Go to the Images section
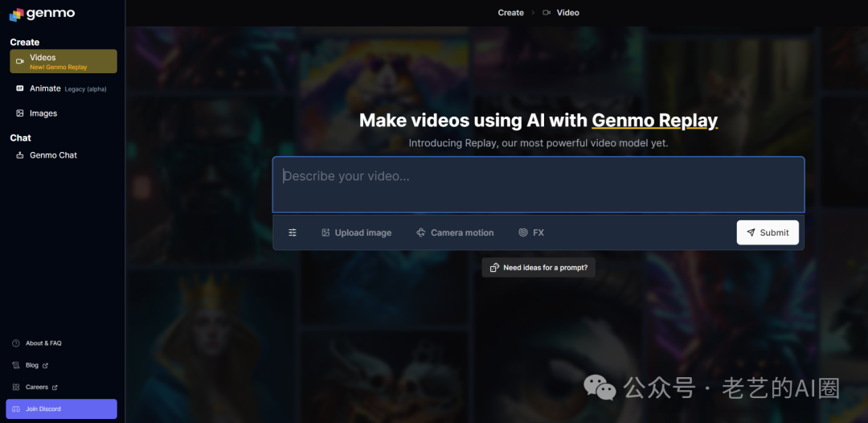 click(63, 113)
